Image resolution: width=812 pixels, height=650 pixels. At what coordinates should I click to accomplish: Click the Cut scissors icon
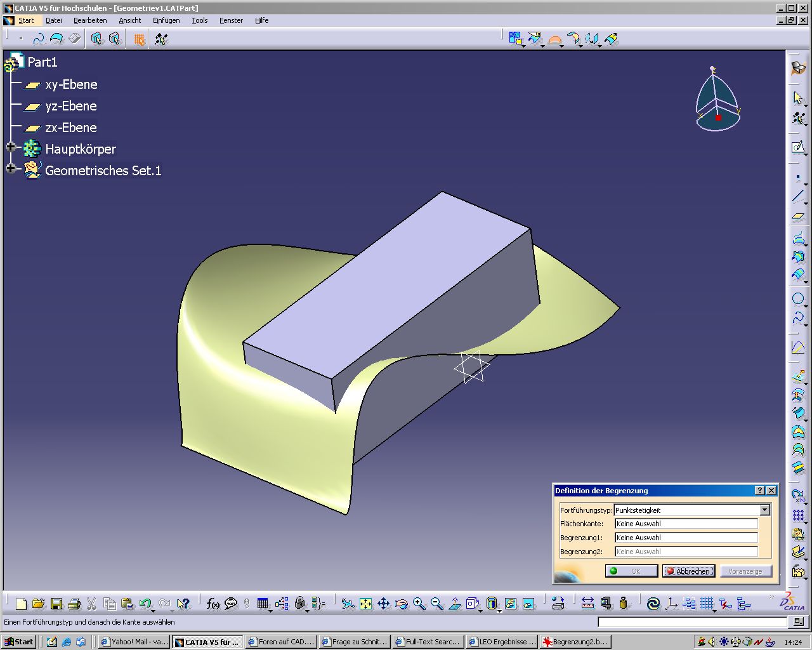coord(92,604)
